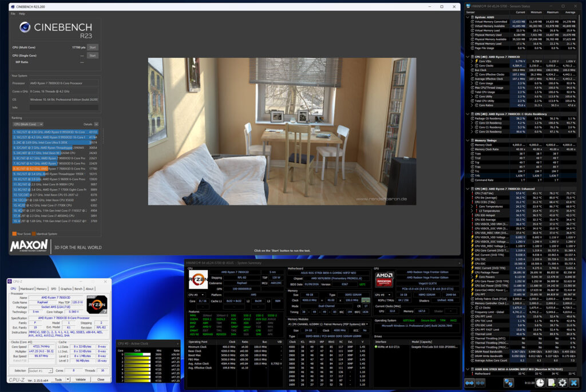Viewport: 586px width, 392px height.
Task: Collapse the System: ASUS sensor group
Action: click(x=469, y=17)
